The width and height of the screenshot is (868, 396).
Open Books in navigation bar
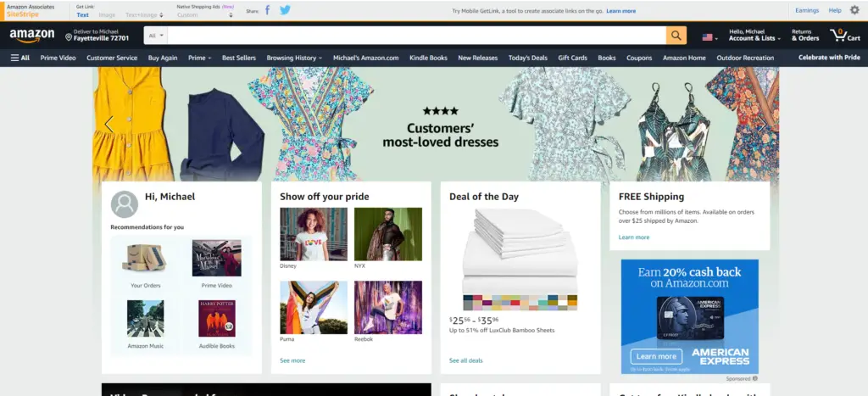(x=607, y=58)
